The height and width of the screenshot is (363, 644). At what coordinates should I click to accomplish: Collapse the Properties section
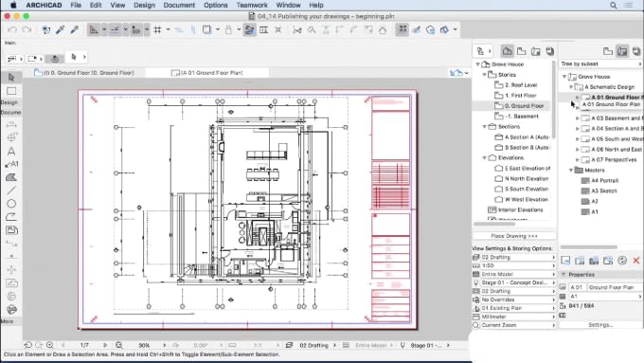coord(563,275)
